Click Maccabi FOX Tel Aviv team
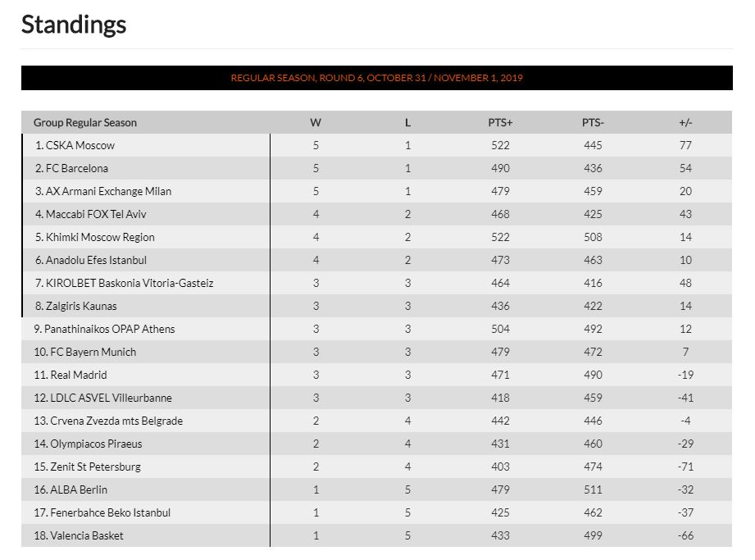This screenshot has height=560, width=755. tap(96, 214)
